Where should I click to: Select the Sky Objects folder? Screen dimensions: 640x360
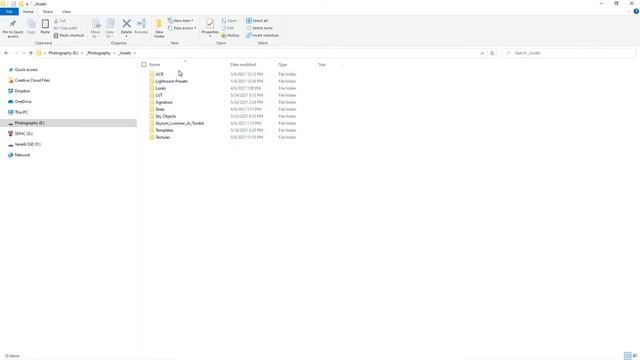click(x=165, y=116)
